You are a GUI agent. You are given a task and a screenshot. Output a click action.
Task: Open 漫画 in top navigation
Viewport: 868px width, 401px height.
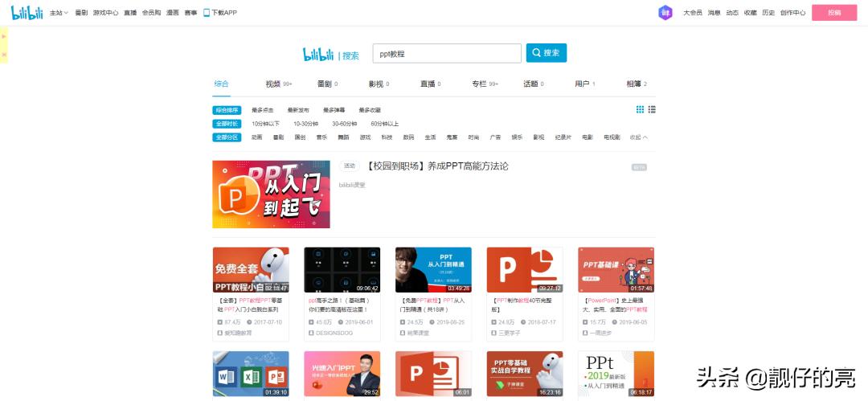(x=173, y=12)
